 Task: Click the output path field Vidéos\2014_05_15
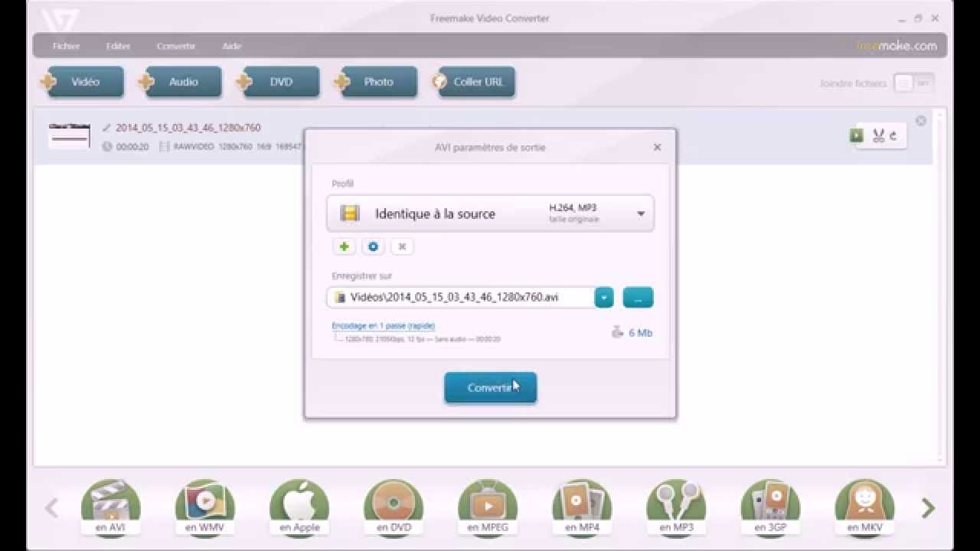point(461,297)
